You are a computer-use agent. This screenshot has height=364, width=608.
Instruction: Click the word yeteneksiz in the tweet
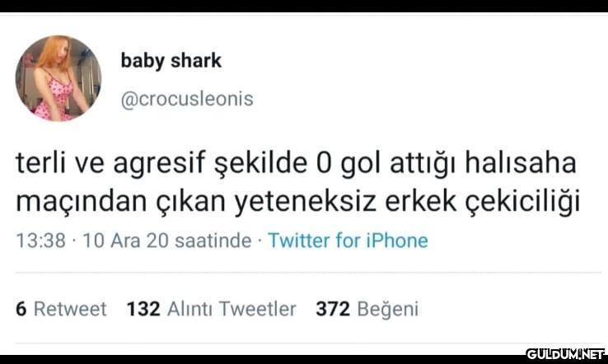[306, 203]
